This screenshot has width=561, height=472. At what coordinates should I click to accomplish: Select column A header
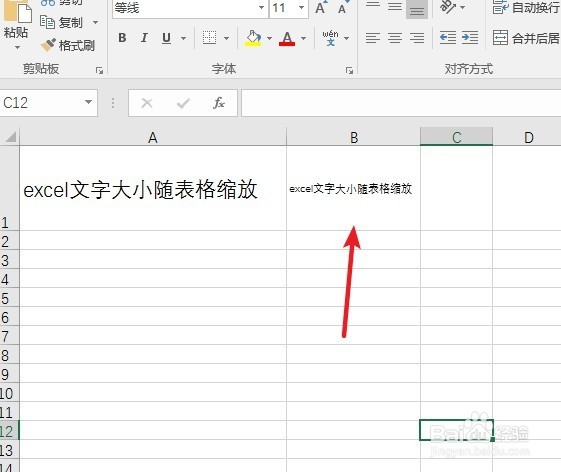153,137
